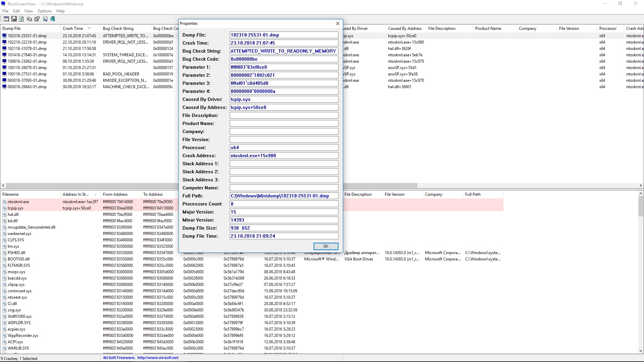Click upper pane horizontal scrollbar right arrow
This screenshot has width=644, height=362.
tap(641, 185)
